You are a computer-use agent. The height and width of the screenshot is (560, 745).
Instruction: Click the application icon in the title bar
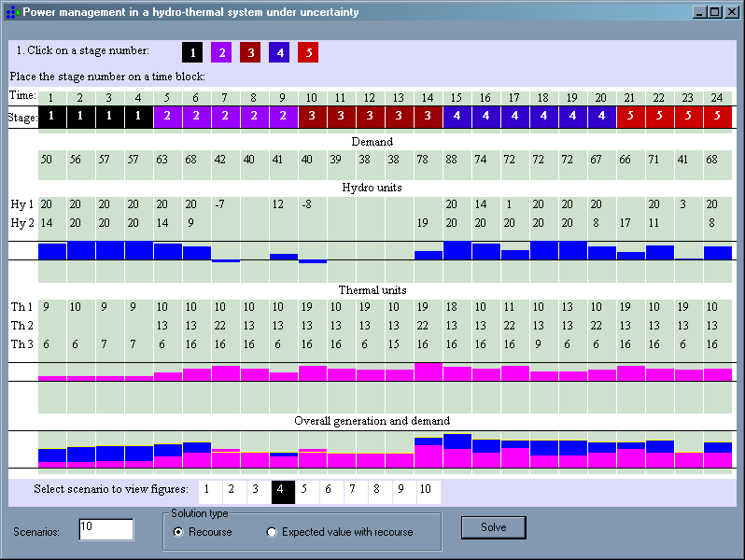tap(11, 12)
